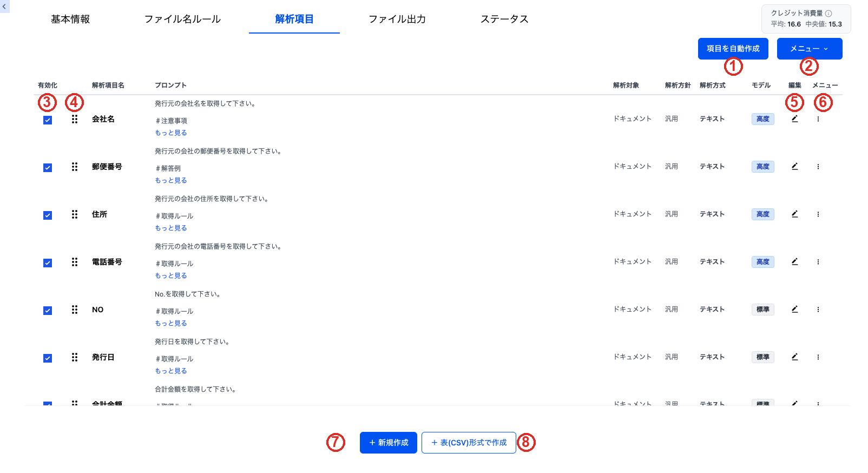This screenshot has width=868, height=473.
Task: Click the 解析対象 column header
Action: 626,86
